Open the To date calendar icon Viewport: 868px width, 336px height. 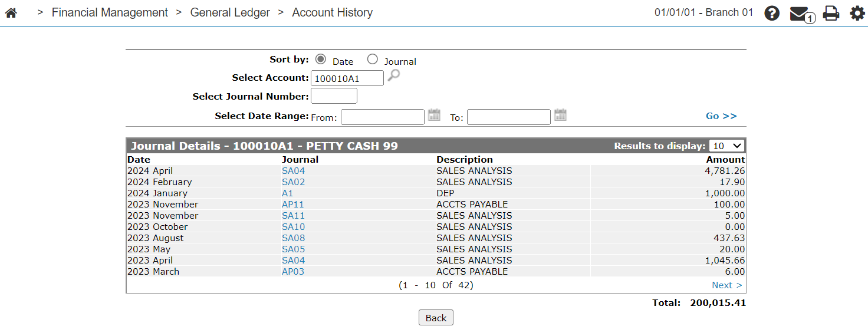pos(560,115)
